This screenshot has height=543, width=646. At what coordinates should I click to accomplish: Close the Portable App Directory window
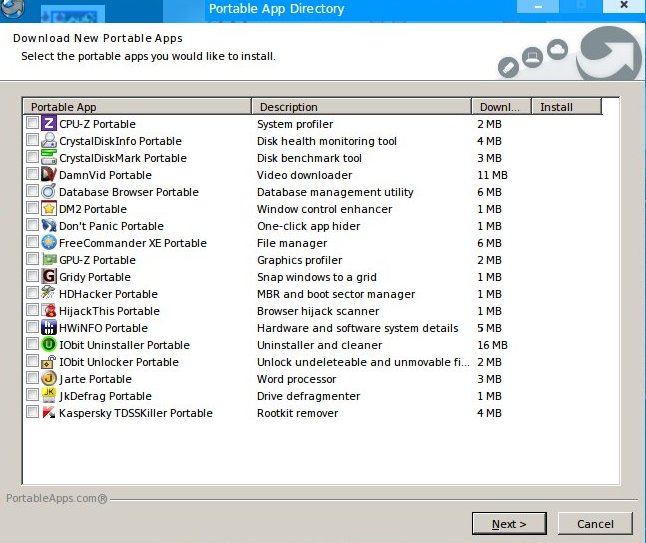tap(624, 5)
